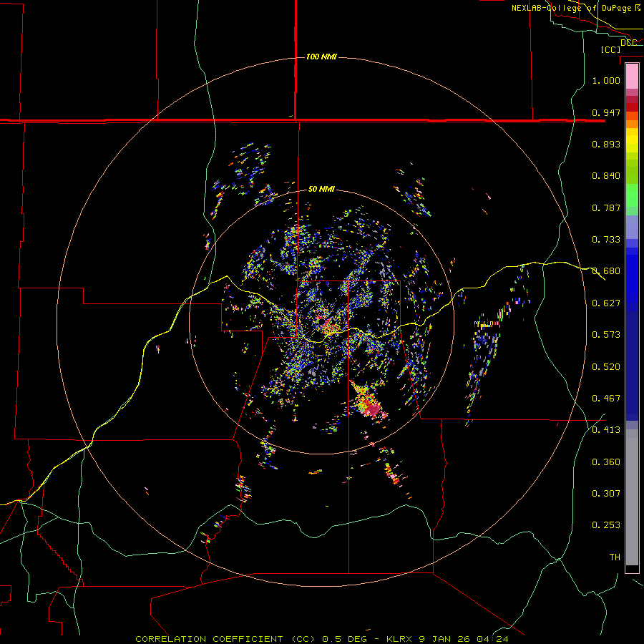Click the 0.787 legend value
This screenshot has width=644, height=644.
pos(606,208)
